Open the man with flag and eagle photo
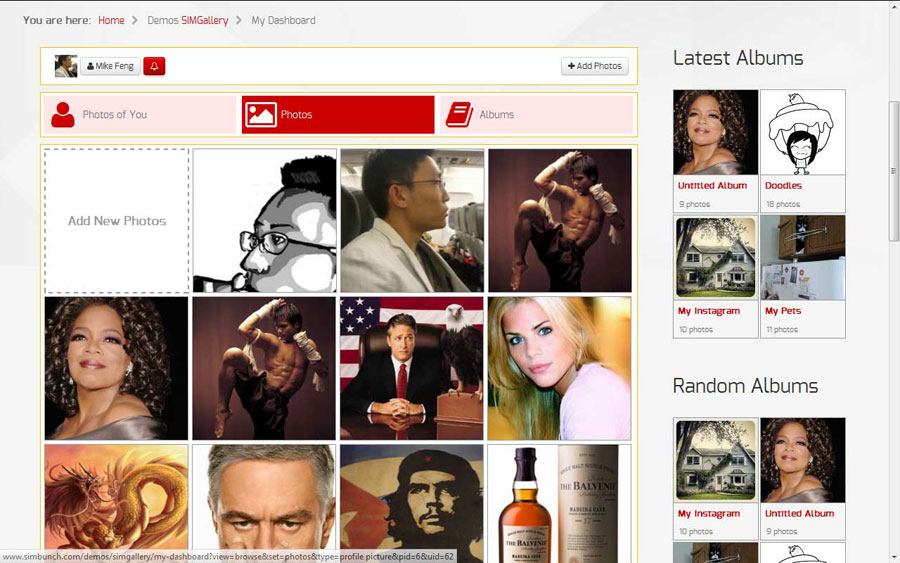This screenshot has height=563, width=900. pyautogui.click(x=412, y=368)
